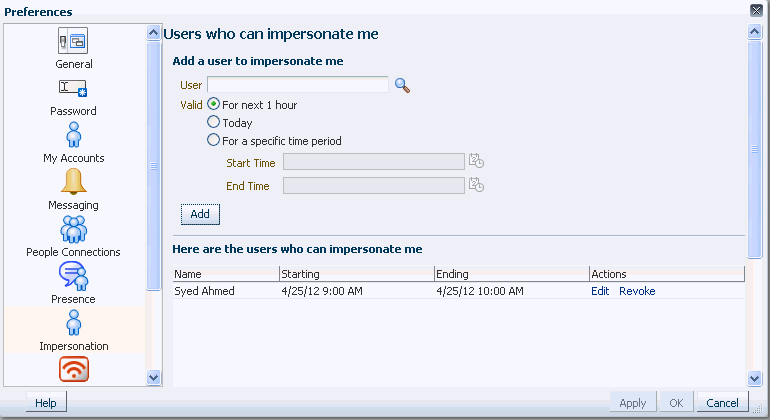Click the Add button
The height and width of the screenshot is (420, 770).
200,214
